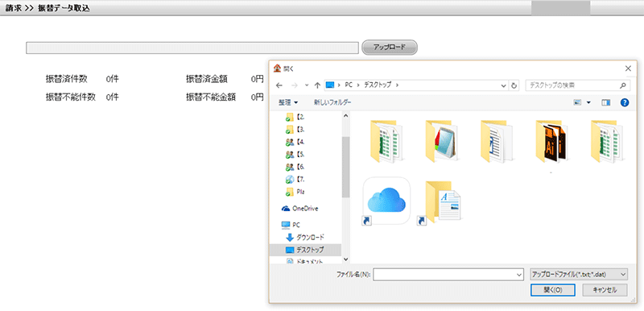This screenshot has width=644, height=311.
Task: Select the 【6. shared item in the sidebar
Action: pos(295,167)
